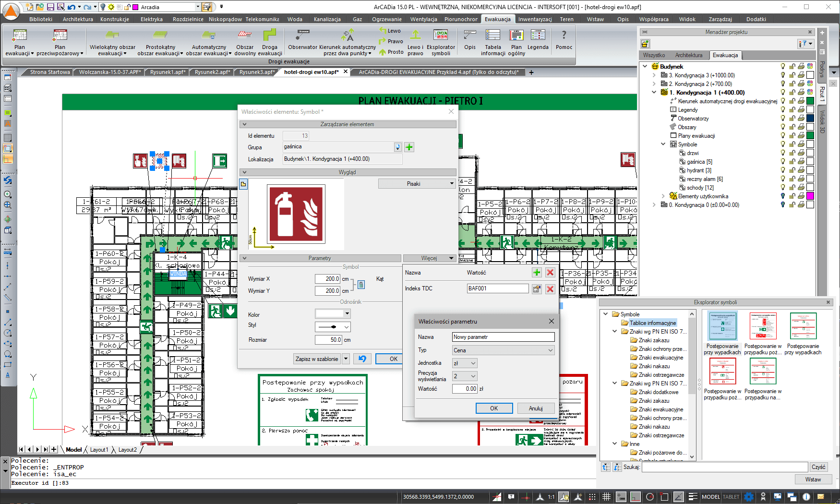This screenshot has width=840, height=504.
Task: Click Czyść search button
Action: tap(818, 467)
